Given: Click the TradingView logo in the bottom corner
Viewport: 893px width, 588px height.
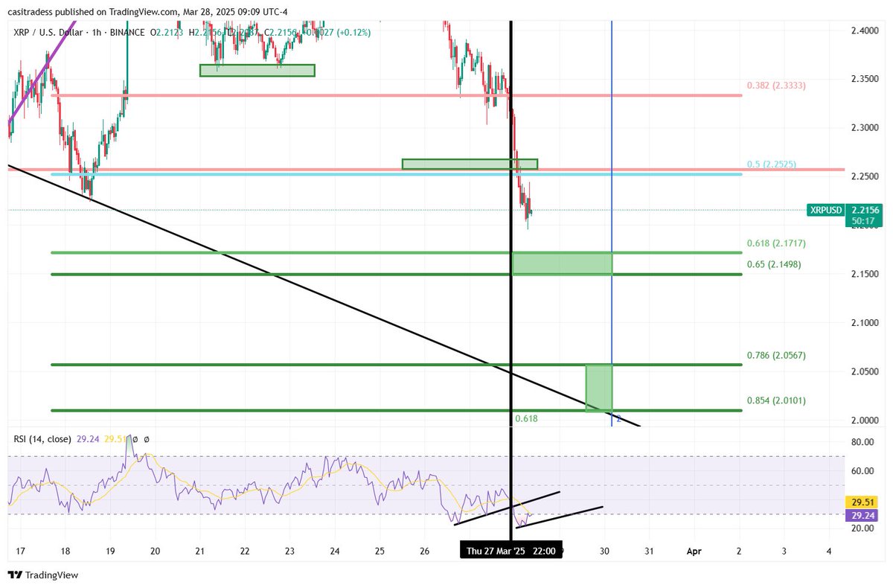Looking at the screenshot, I should click(x=42, y=575).
